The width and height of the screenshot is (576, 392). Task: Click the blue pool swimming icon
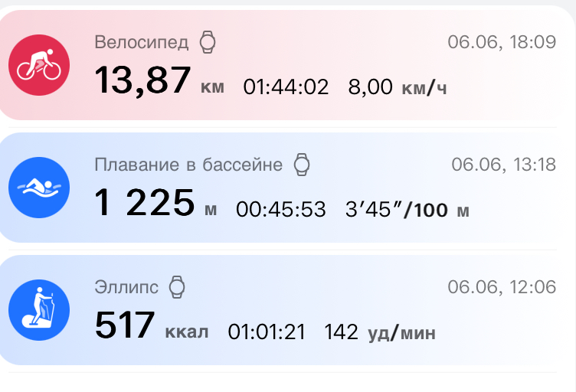point(38,188)
